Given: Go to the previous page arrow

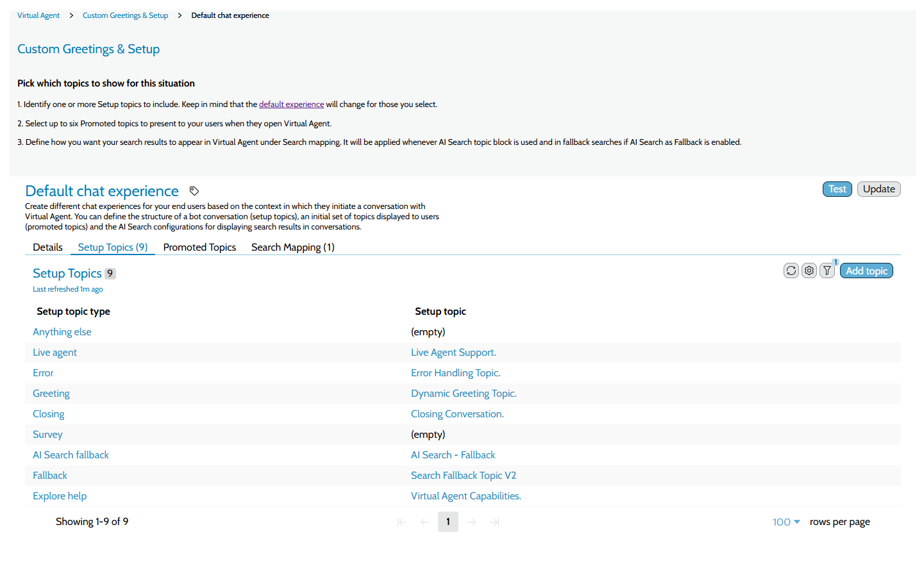Looking at the screenshot, I should click(x=424, y=521).
